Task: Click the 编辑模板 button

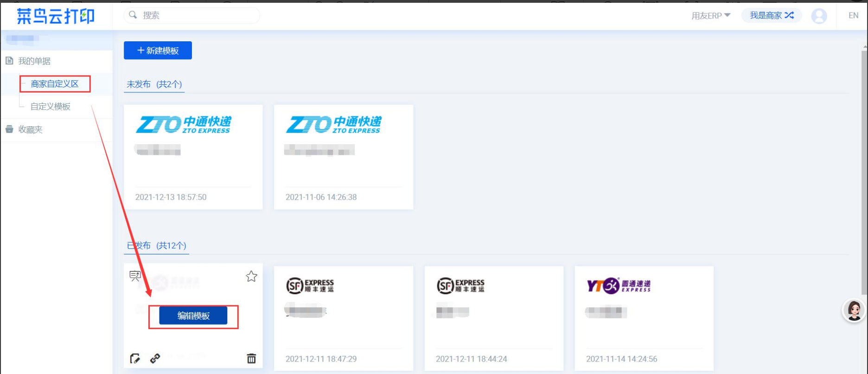Action: pos(193,316)
